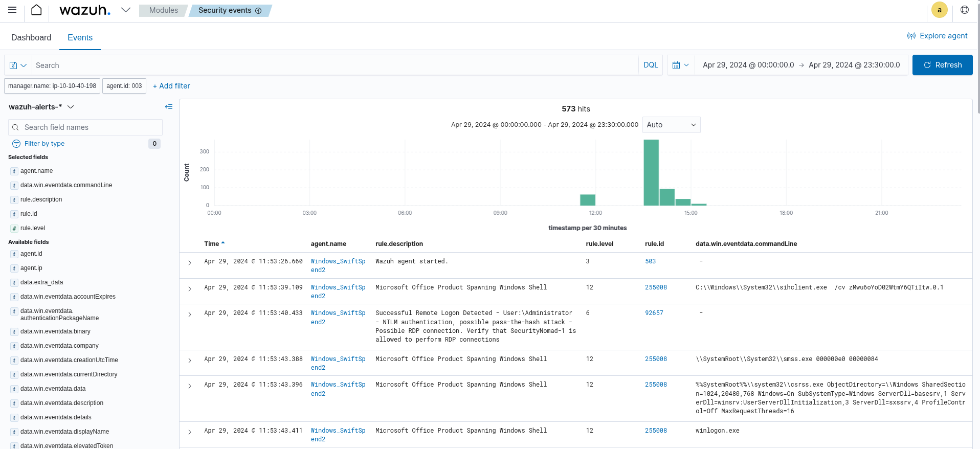Click the user avatar "a"

pyautogui.click(x=939, y=10)
